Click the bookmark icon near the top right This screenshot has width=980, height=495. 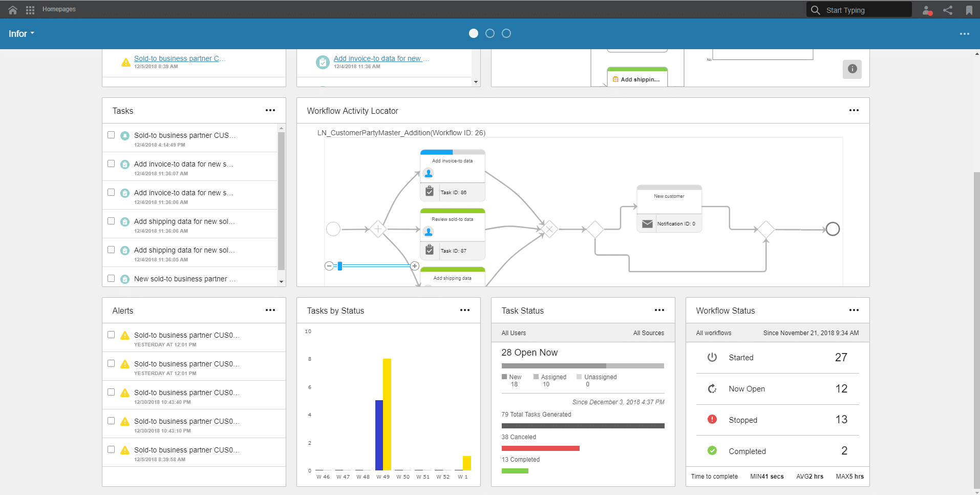[x=969, y=10]
